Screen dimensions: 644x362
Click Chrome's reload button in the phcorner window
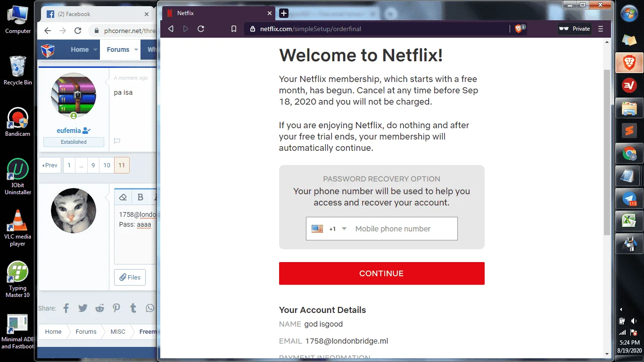point(78,31)
